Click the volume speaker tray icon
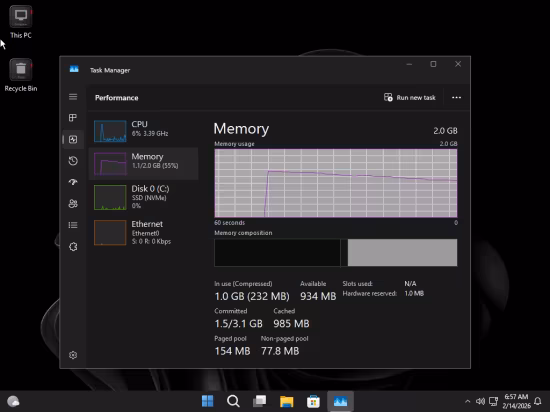Image resolution: width=550 pixels, height=412 pixels. click(480, 401)
